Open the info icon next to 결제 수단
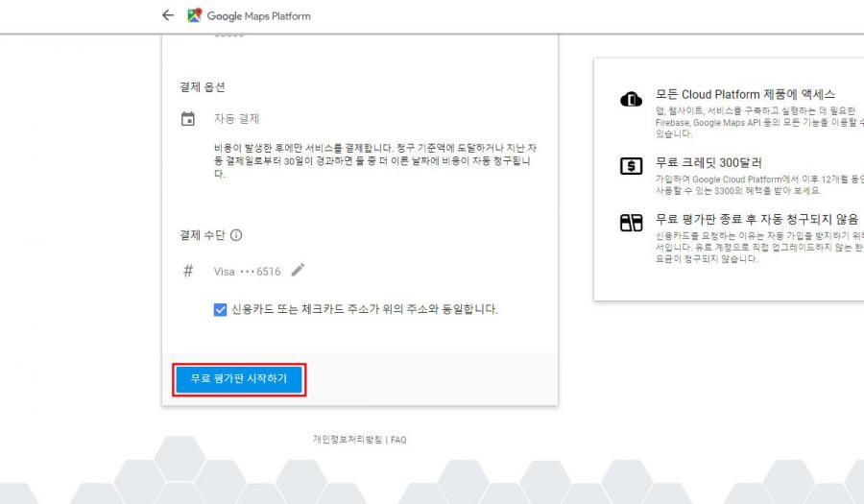 [x=236, y=235]
